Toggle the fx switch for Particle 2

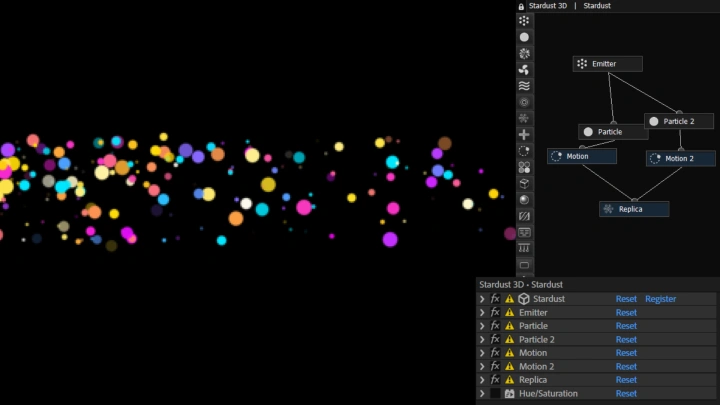click(x=495, y=340)
